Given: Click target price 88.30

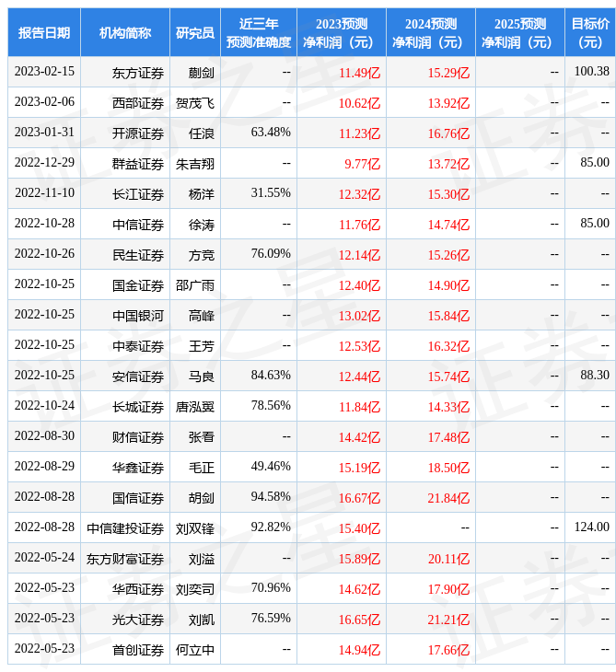Looking at the screenshot, I should (595, 375).
